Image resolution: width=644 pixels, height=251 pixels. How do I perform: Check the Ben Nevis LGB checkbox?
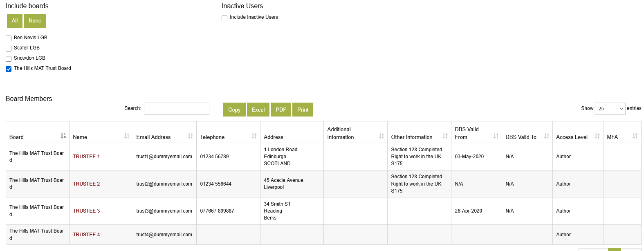click(9, 38)
